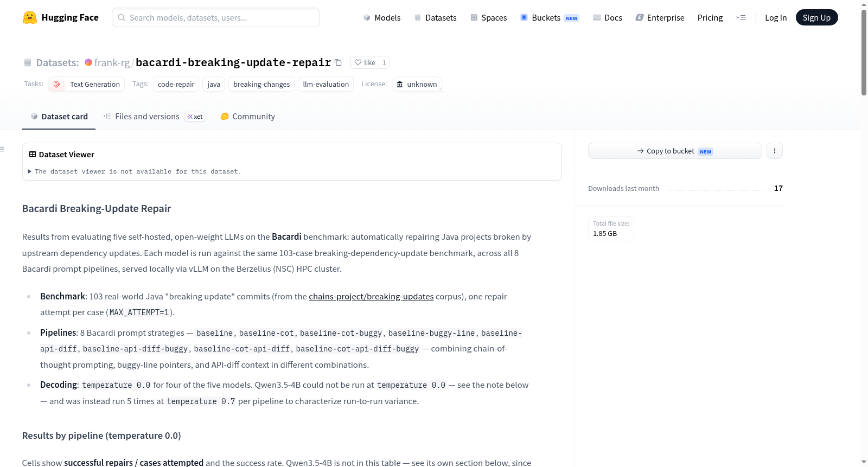Click the like count 1
This screenshot has width=868, height=467.
384,62
